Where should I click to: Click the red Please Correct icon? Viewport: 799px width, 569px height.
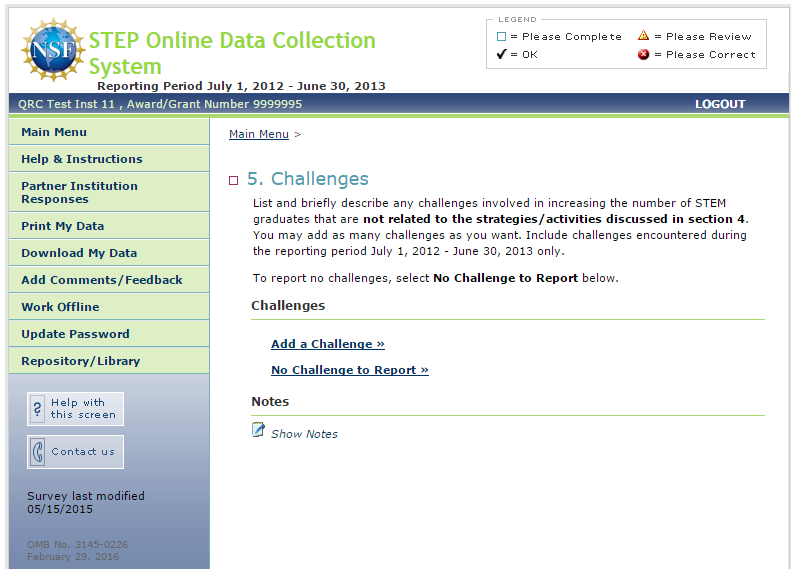pyautogui.click(x=644, y=55)
